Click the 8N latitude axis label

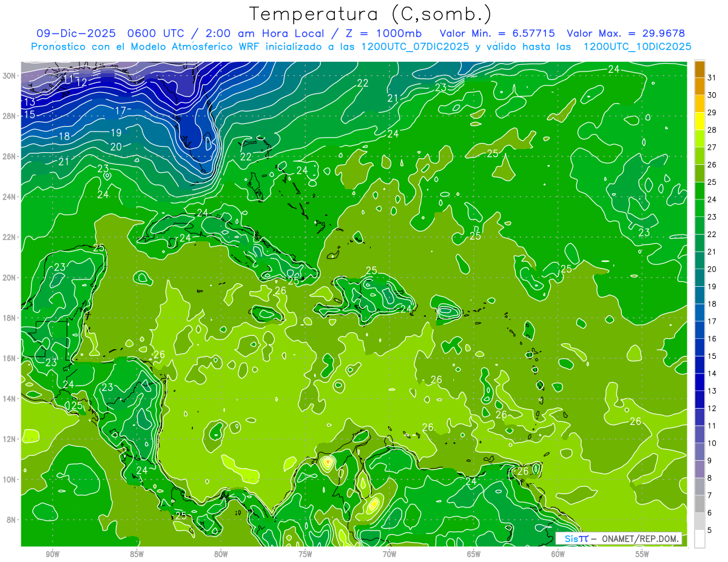point(12,520)
